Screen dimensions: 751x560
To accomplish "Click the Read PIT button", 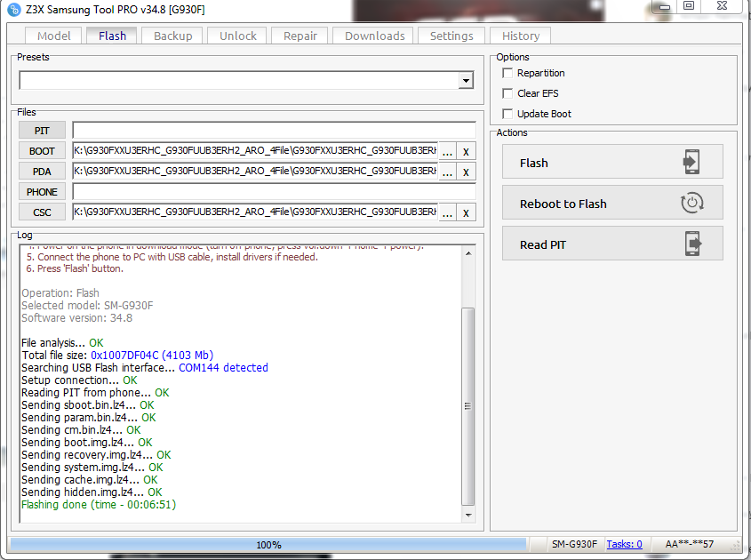I will pos(612,244).
